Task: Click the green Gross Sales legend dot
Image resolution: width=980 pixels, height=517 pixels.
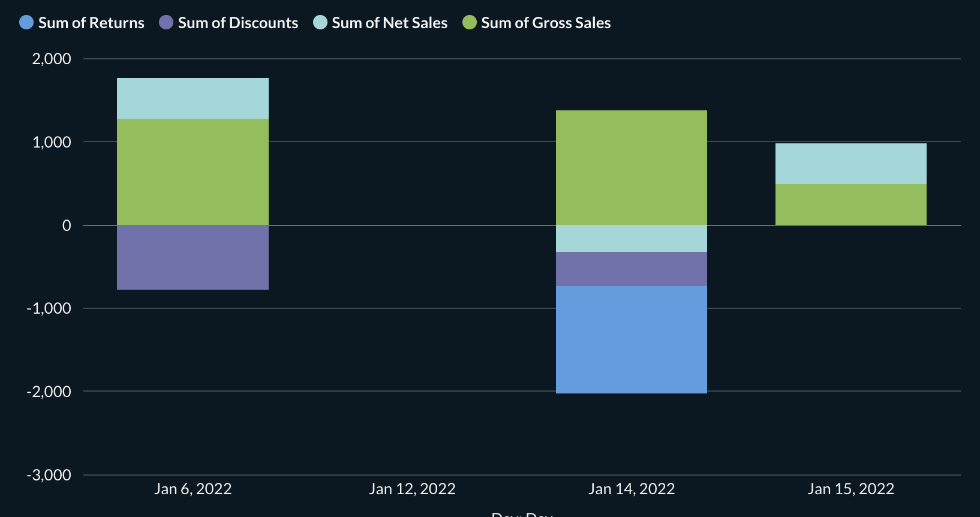Action: pos(470,23)
